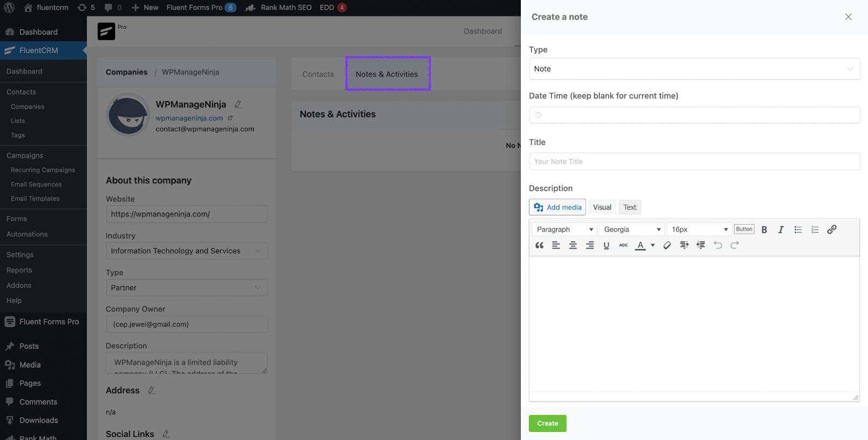The image size is (868, 440).
Task: Align text right in editor
Action: point(590,245)
